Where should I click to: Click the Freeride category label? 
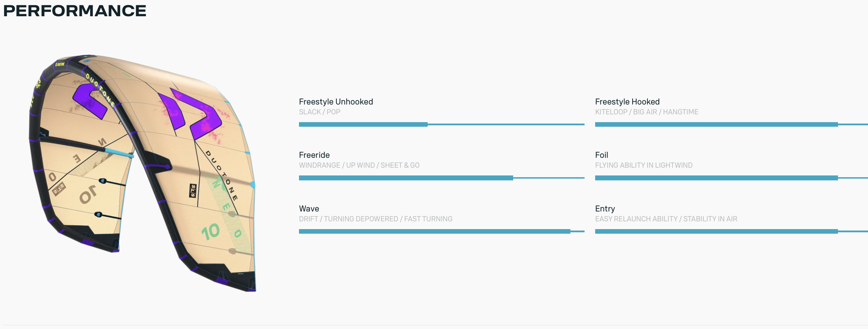[x=314, y=155]
